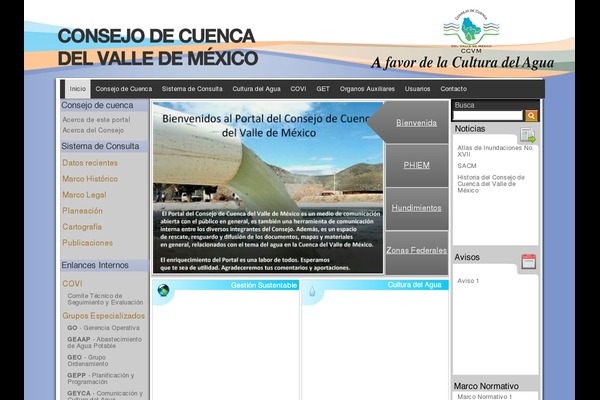This screenshot has height=400, width=600.
Task: Select the Bienvenida slide tab
Action: coord(416,123)
